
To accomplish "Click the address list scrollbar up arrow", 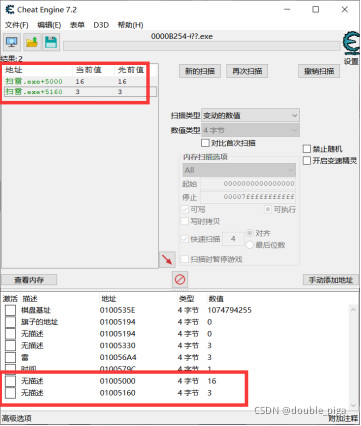I will 353,310.
